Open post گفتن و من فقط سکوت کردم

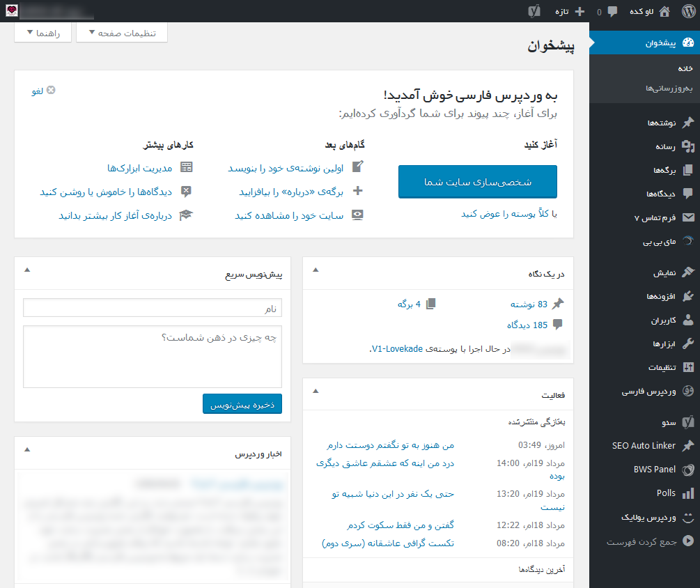click(x=400, y=525)
